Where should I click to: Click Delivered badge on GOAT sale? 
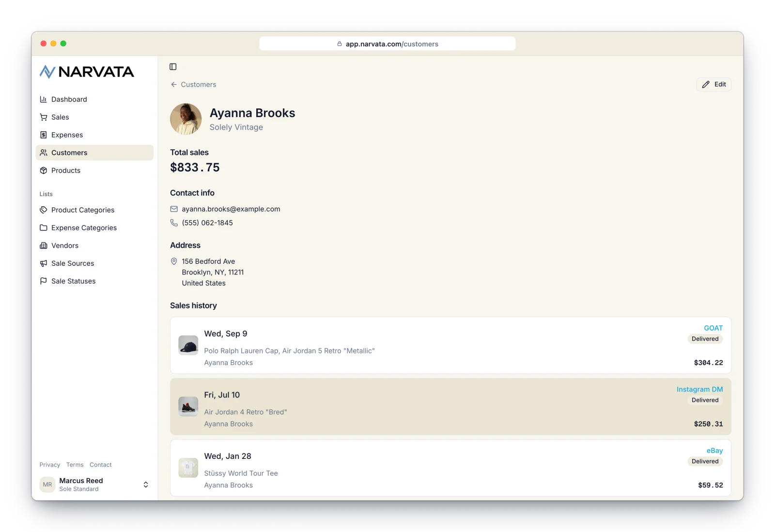[705, 339]
